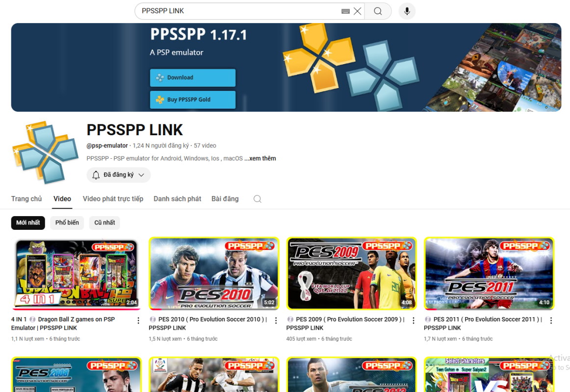Open options menu for PES 2011 video

click(551, 320)
